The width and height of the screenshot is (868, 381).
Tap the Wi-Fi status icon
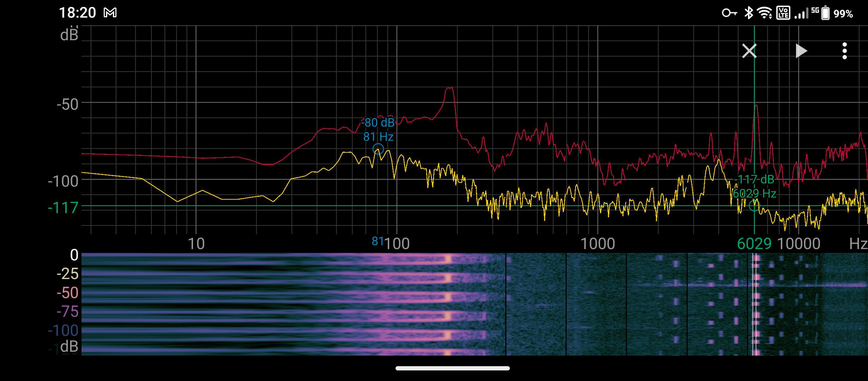coord(765,13)
